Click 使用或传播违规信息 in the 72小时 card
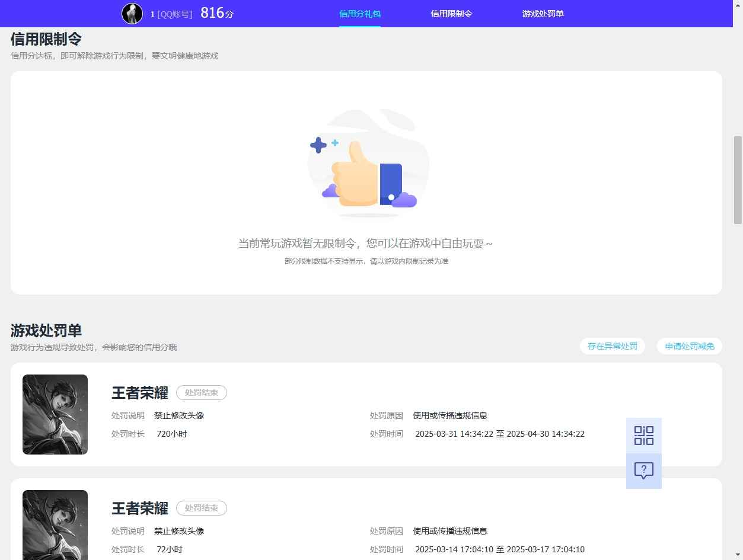This screenshot has height=560, width=743. [450, 531]
